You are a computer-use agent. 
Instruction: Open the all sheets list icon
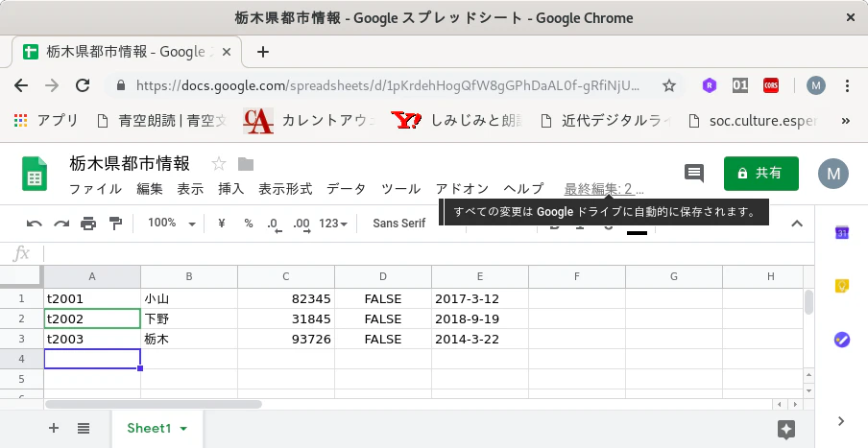pyautogui.click(x=84, y=428)
